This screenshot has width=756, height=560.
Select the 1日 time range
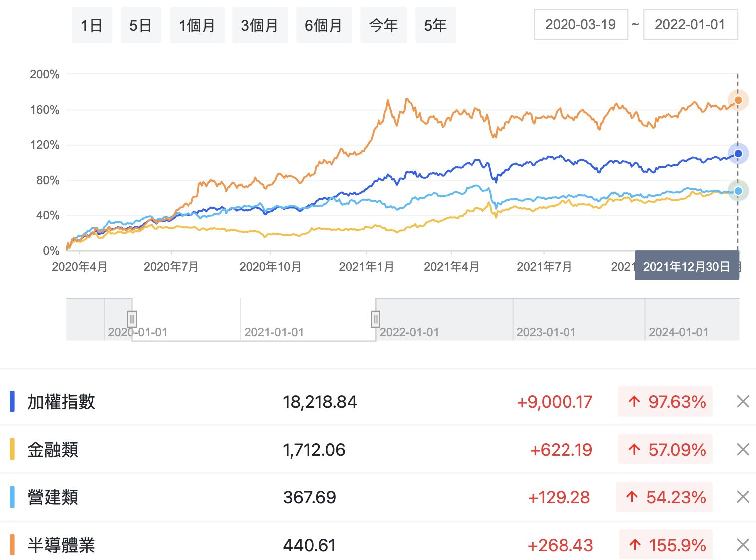[x=92, y=25]
